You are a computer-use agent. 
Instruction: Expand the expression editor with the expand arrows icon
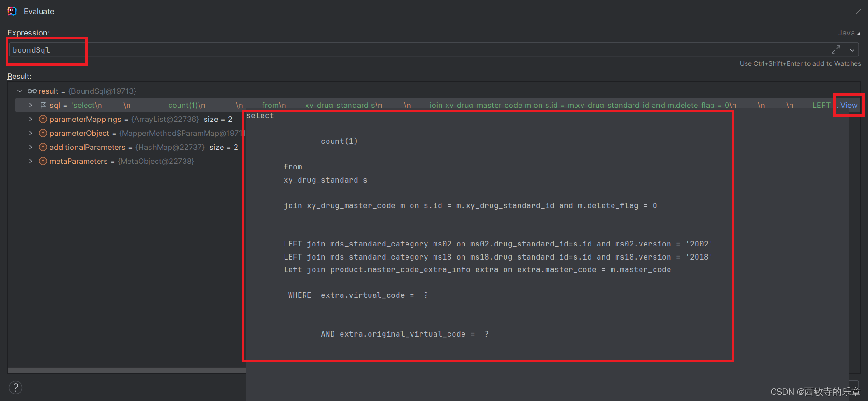(x=836, y=49)
